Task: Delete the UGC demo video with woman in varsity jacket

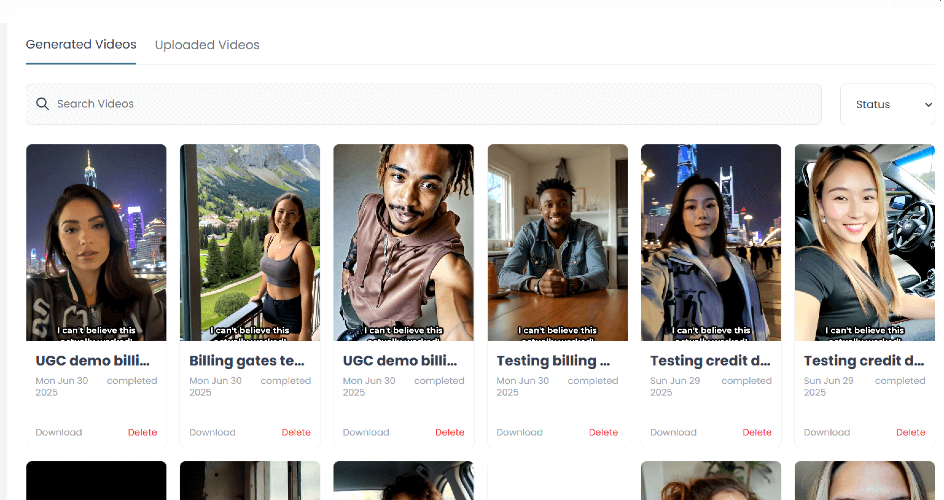Action: point(143,432)
